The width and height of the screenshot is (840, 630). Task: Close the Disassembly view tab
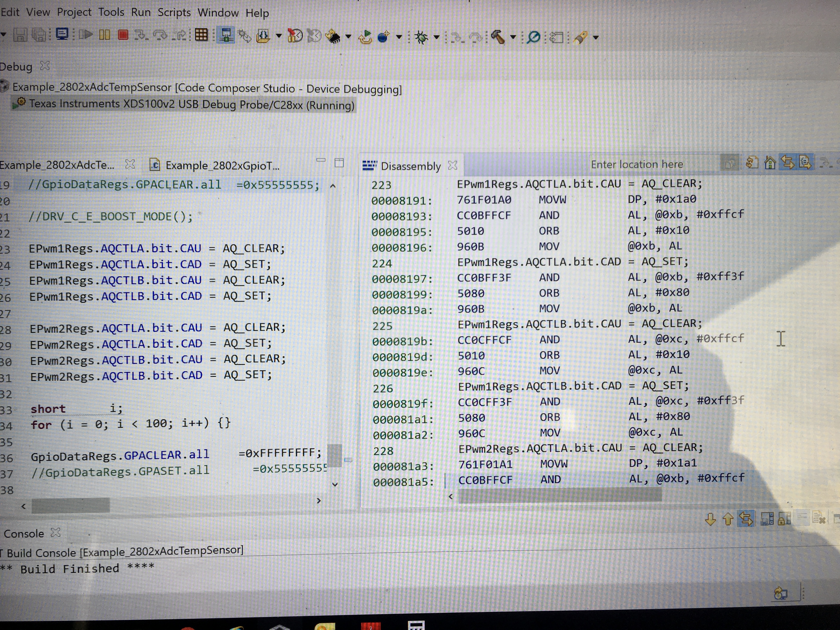[x=453, y=166]
